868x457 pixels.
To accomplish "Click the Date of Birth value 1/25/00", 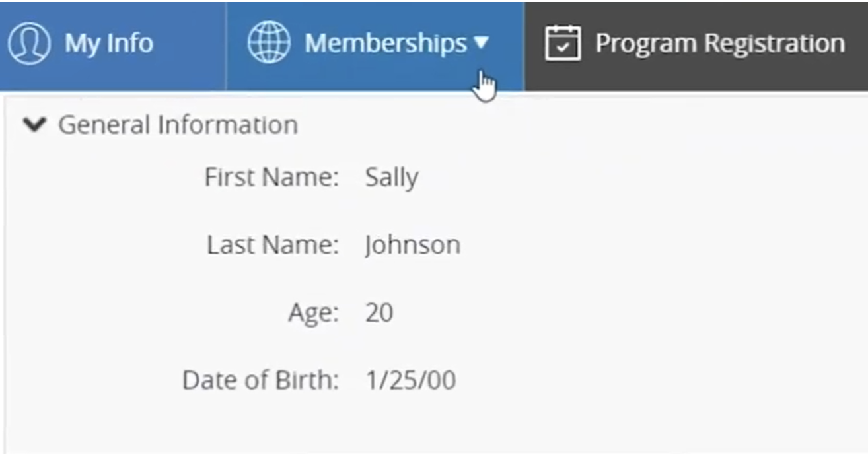I will (x=410, y=380).
